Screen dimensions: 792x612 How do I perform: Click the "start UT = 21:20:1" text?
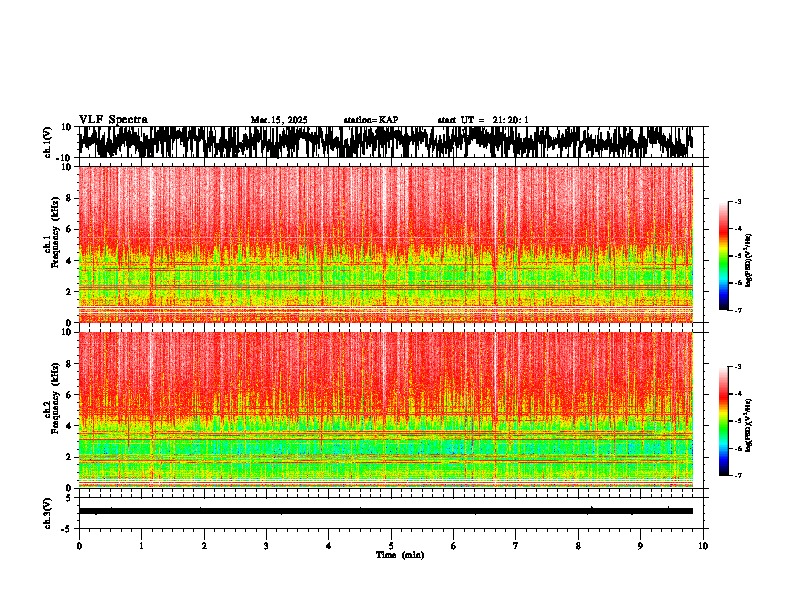tap(483, 120)
